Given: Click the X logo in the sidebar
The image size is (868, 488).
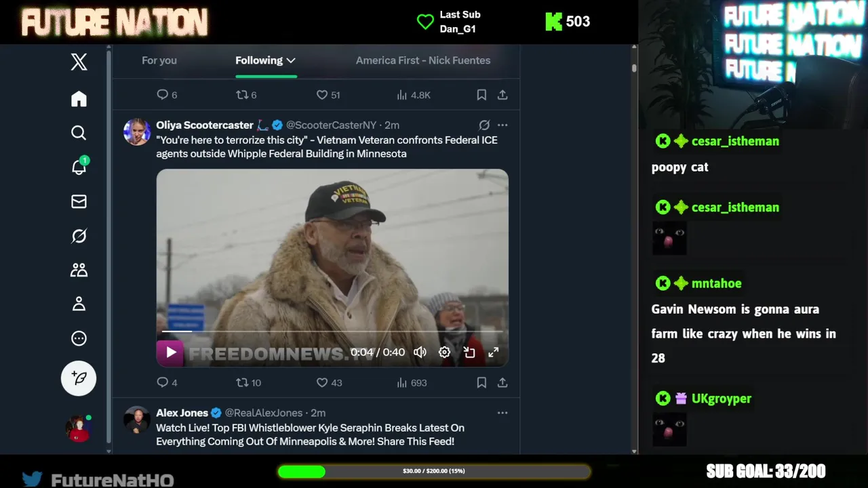Looking at the screenshot, I should coord(79,62).
